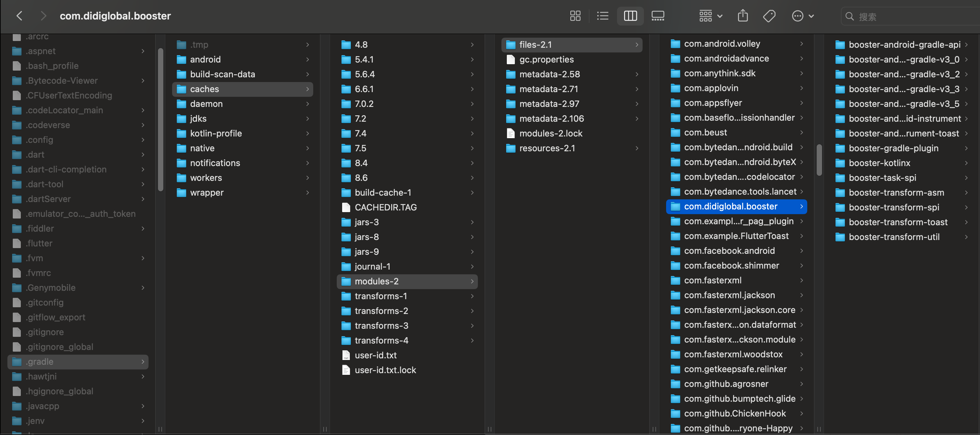Select the .Genymobile folder
Viewport: 980px width, 435px height.
pos(51,287)
